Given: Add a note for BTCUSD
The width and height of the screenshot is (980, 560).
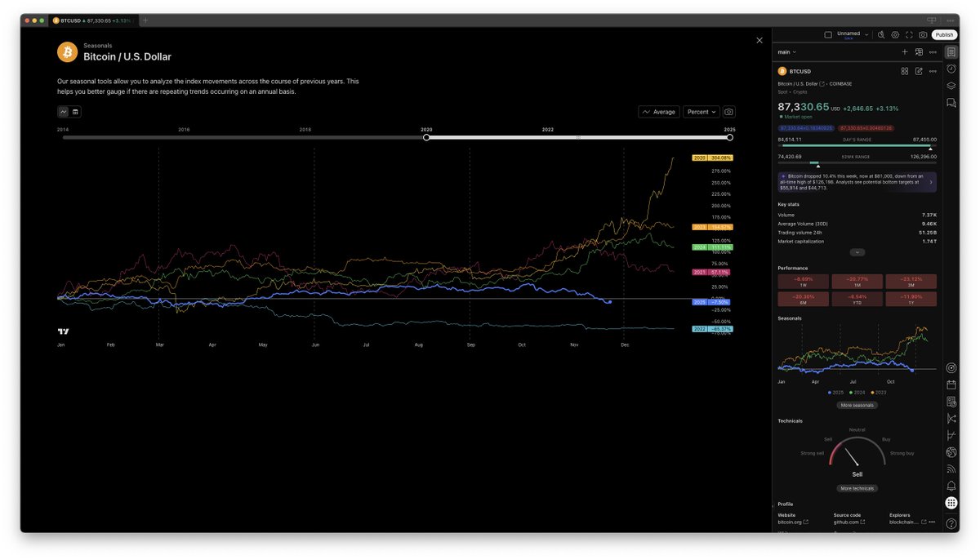Looking at the screenshot, I should (919, 71).
